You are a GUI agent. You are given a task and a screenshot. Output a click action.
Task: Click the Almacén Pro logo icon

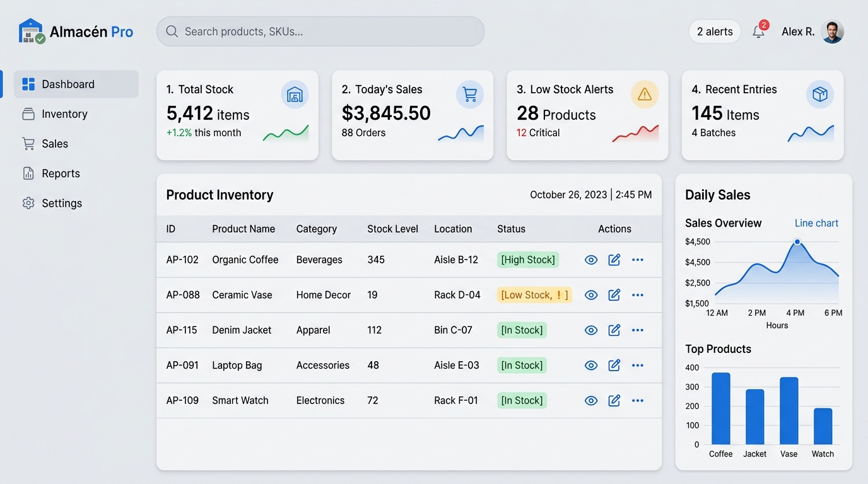pyautogui.click(x=32, y=31)
